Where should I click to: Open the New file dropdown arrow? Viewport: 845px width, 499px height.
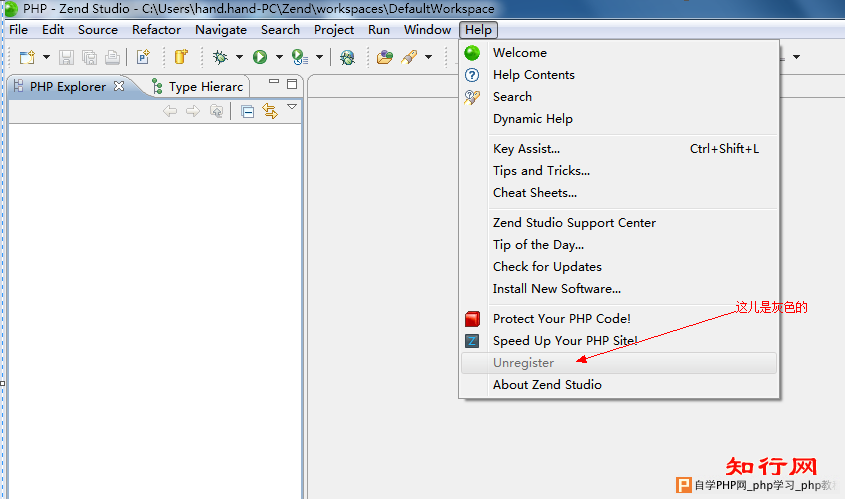tap(46, 57)
